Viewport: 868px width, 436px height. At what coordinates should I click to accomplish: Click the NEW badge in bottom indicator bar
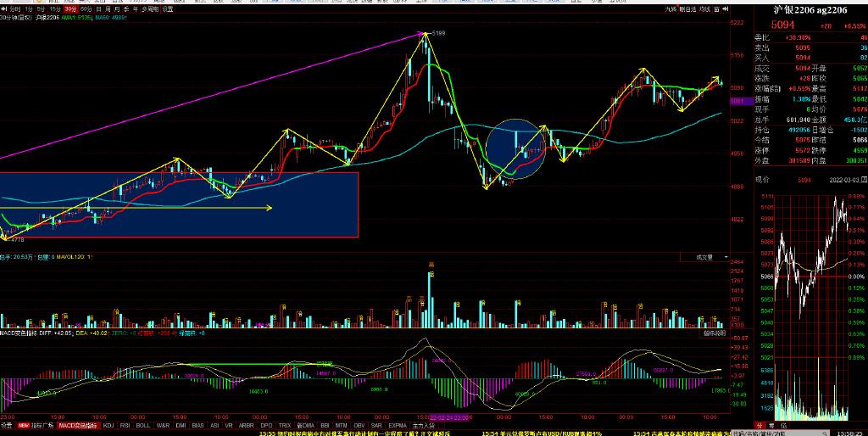click(x=24, y=426)
